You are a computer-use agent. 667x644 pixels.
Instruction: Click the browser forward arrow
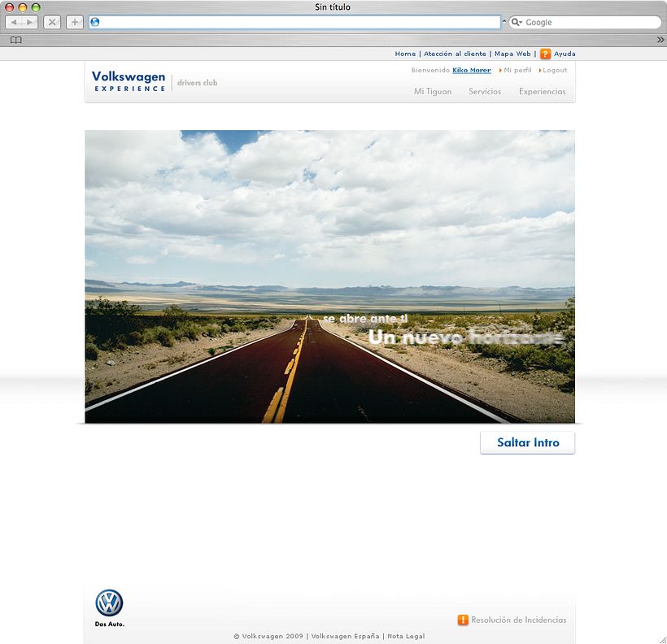(29, 22)
